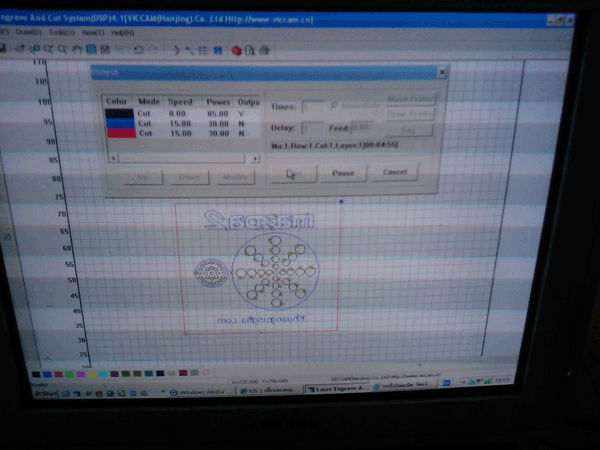The image size is (600, 450).
Task: Pick the blue swatch in bottom palette
Action: coord(47,374)
